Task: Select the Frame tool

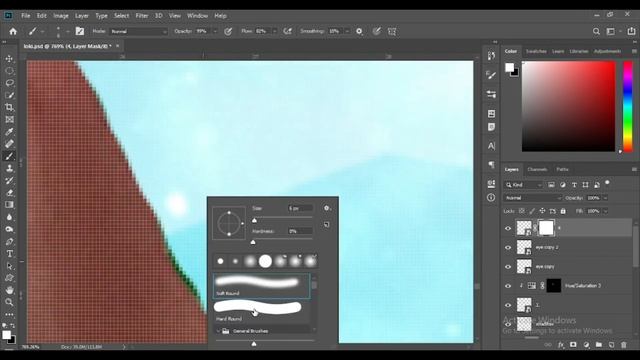Action: click(x=9, y=120)
